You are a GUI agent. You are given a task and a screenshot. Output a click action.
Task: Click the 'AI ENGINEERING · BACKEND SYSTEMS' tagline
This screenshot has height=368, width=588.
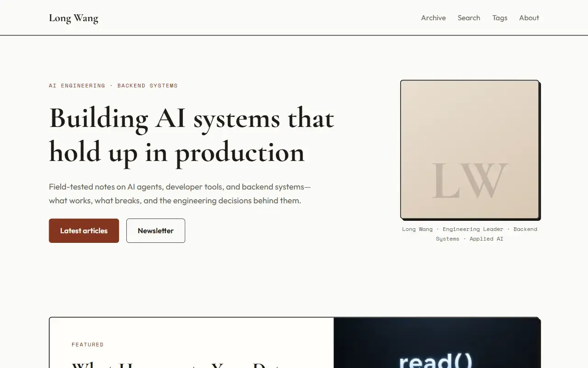click(113, 86)
